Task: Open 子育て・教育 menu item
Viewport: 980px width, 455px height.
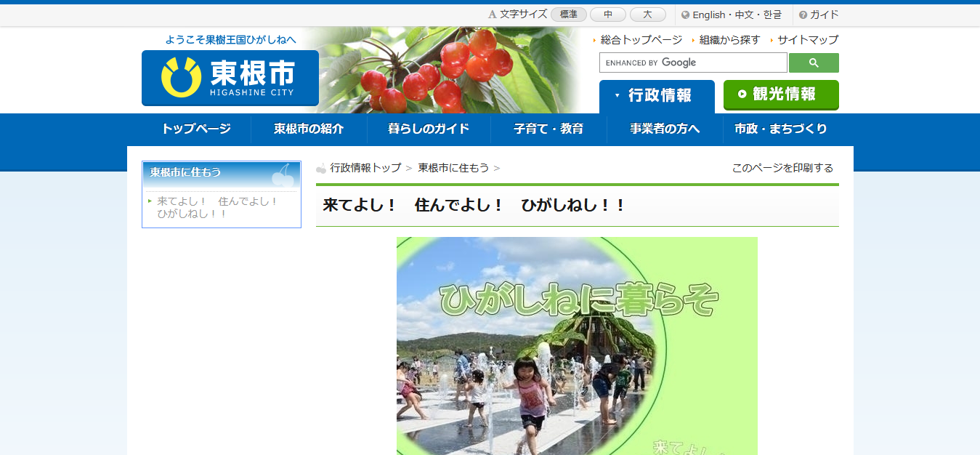Action: [x=548, y=129]
